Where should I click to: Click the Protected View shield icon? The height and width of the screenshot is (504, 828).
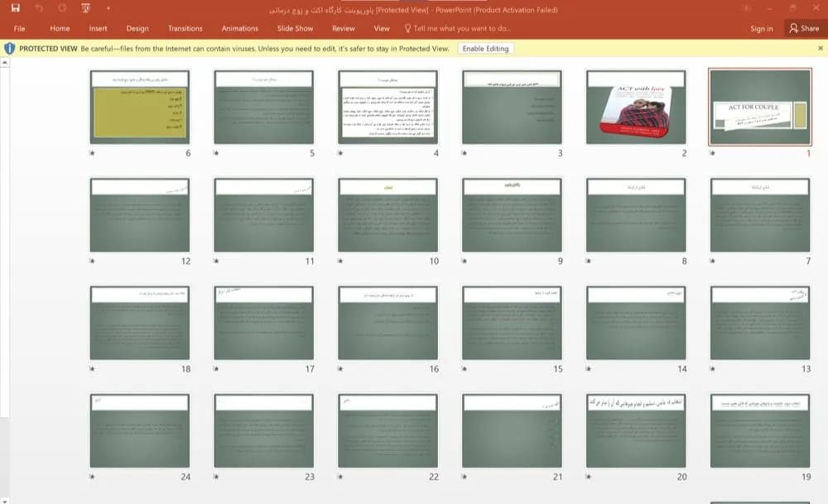[9, 49]
